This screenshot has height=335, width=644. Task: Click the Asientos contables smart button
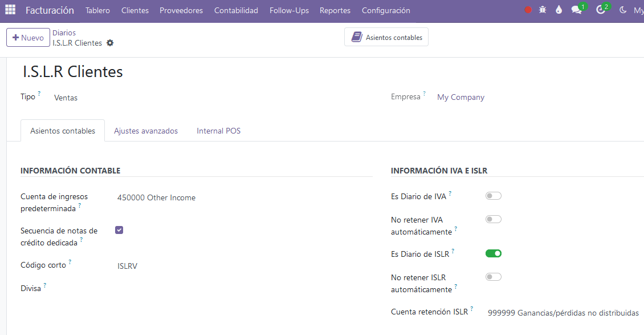386,37
